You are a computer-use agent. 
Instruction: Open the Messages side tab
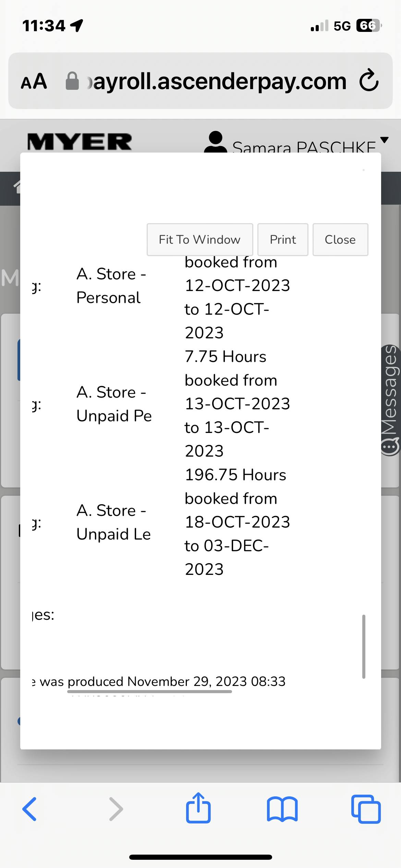(390, 399)
